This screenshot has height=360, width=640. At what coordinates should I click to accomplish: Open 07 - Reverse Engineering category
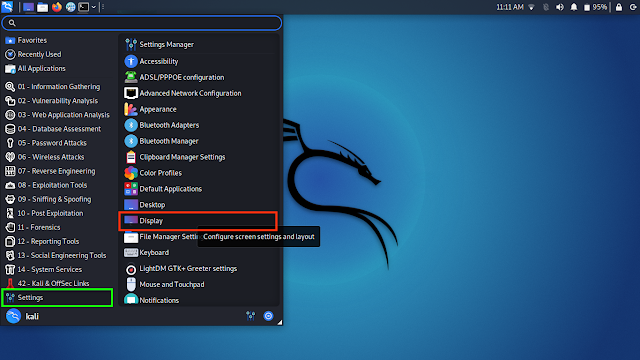tap(59, 171)
